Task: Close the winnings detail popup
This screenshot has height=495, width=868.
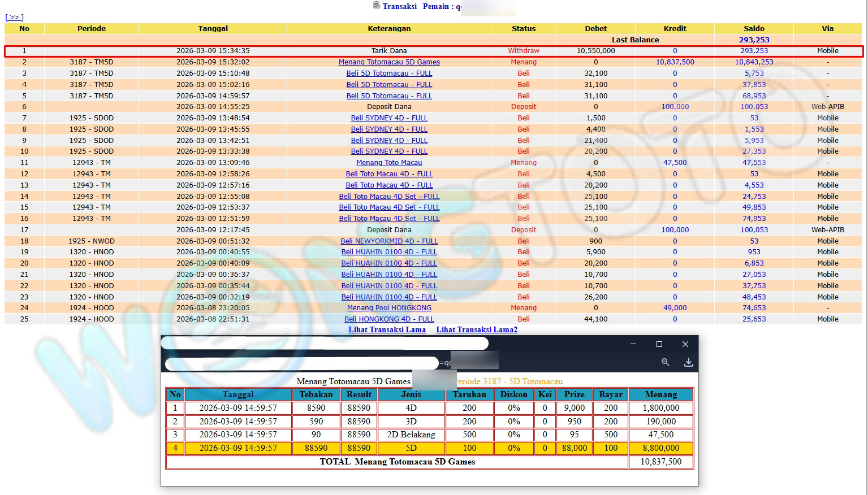Action: click(685, 344)
